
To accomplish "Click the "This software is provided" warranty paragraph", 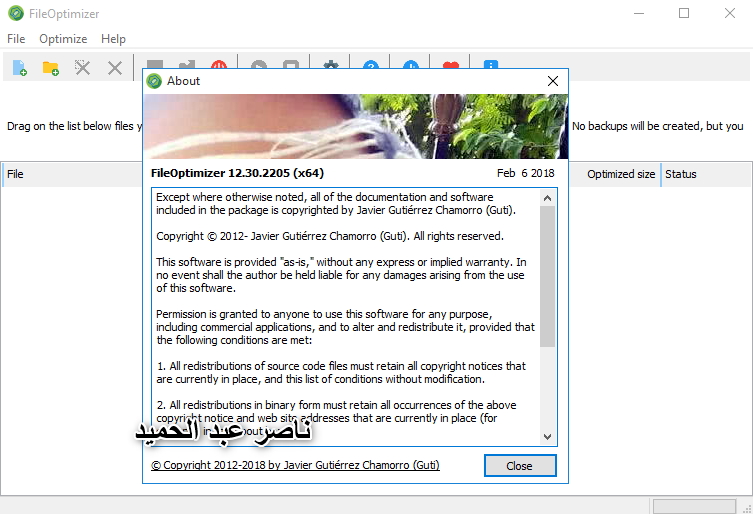I will [x=341, y=275].
